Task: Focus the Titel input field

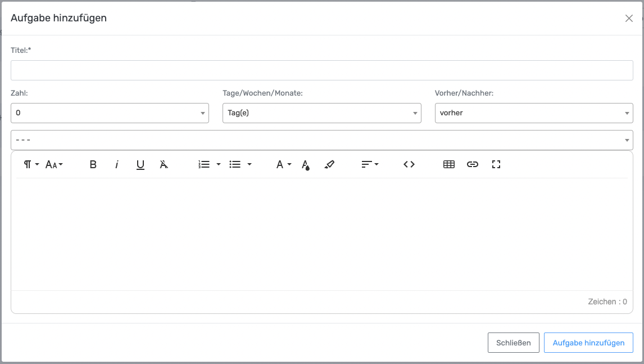Action: (321, 70)
